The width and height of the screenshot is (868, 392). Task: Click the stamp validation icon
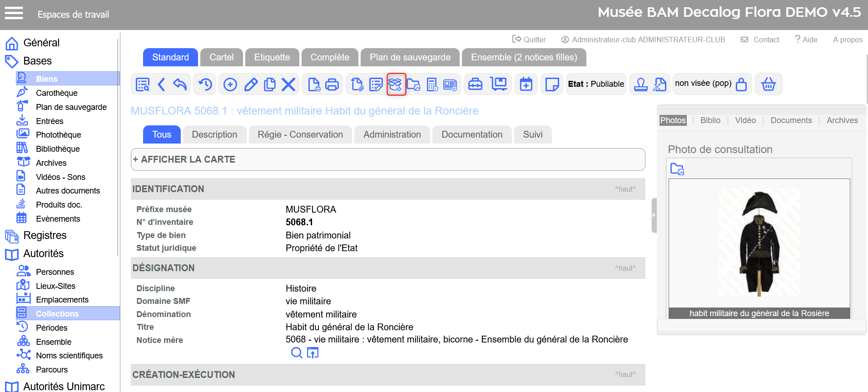coord(640,84)
